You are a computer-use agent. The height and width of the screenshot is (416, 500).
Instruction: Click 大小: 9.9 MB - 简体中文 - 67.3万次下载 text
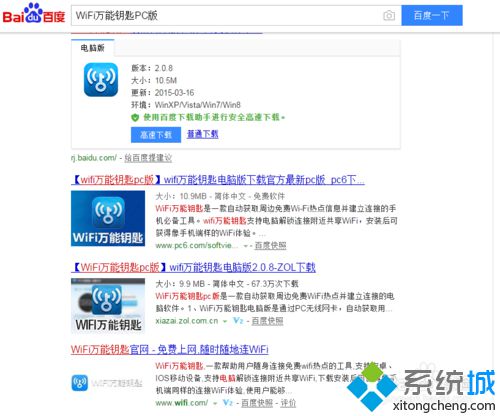pyautogui.click(x=227, y=284)
